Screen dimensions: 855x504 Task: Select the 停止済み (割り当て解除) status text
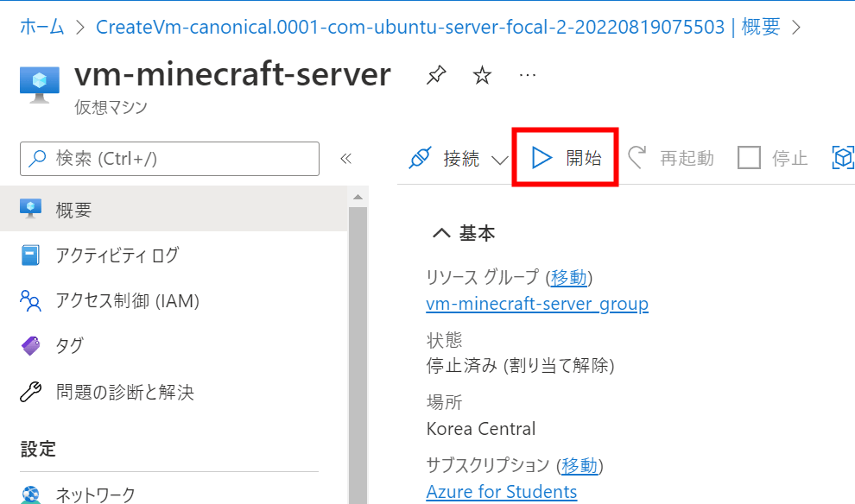(520, 365)
